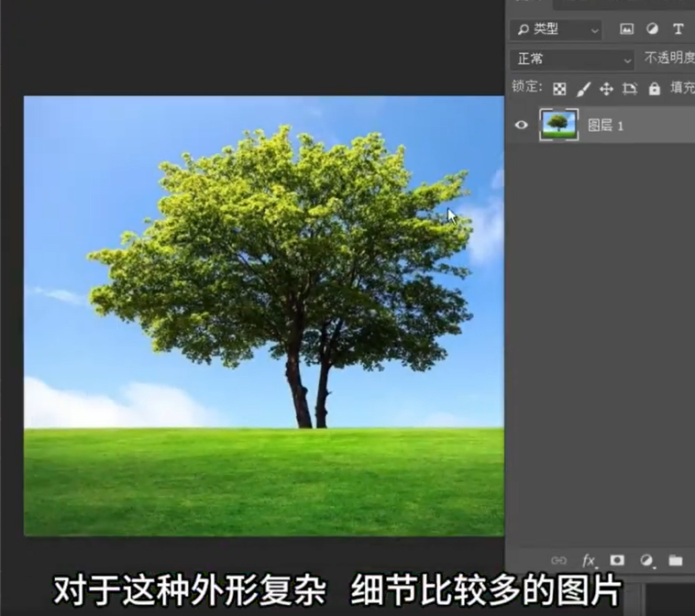Create a new layer group folder
The width and height of the screenshot is (695, 616).
tap(676, 560)
